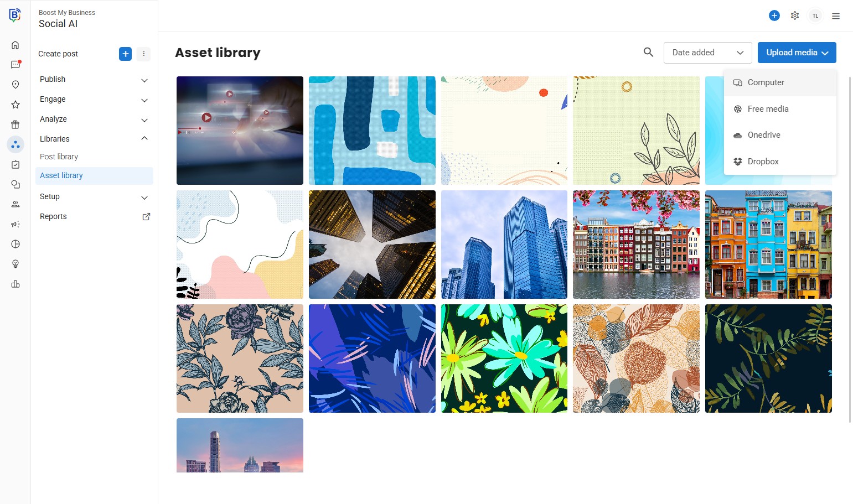Open the Post library link
The height and width of the screenshot is (504, 853).
click(x=59, y=157)
